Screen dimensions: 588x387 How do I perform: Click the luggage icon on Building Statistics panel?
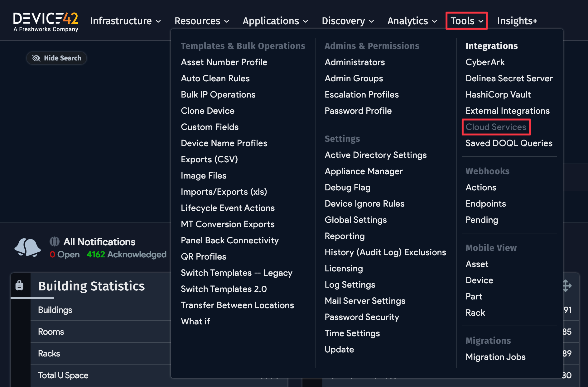pos(20,285)
